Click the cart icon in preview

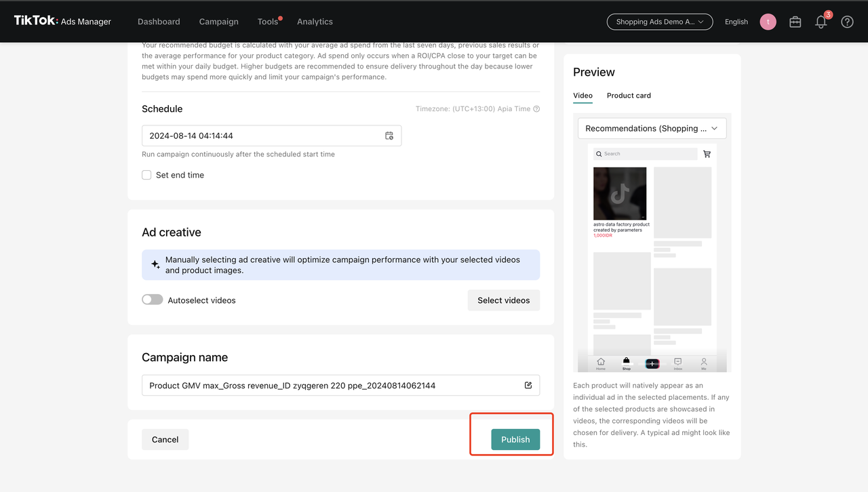[x=707, y=154]
